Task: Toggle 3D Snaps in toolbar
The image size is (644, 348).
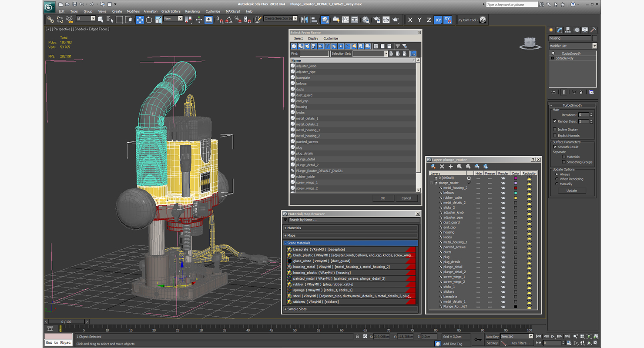Action: tap(219, 20)
